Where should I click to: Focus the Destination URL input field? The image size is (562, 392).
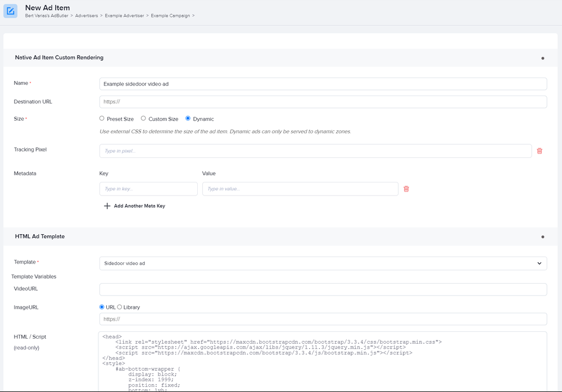click(x=323, y=102)
